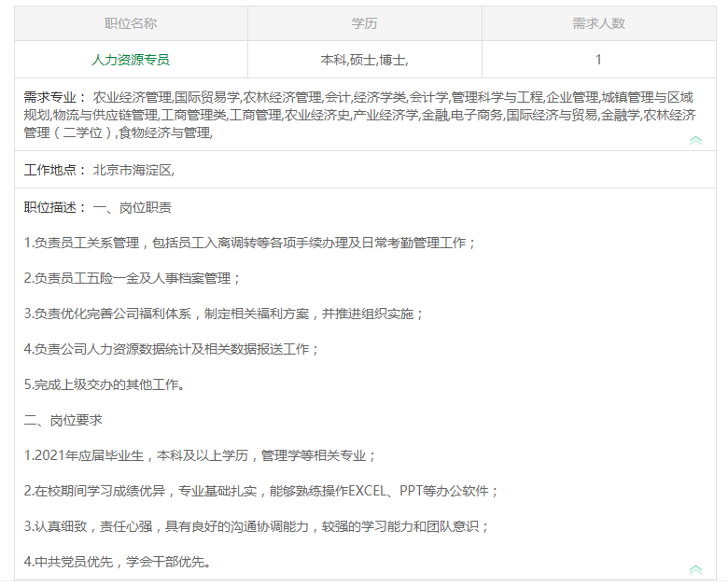Viewport: 728px width, 586px height.
Task: Click the 二、岗位要求 heading
Action: pos(63,420)
